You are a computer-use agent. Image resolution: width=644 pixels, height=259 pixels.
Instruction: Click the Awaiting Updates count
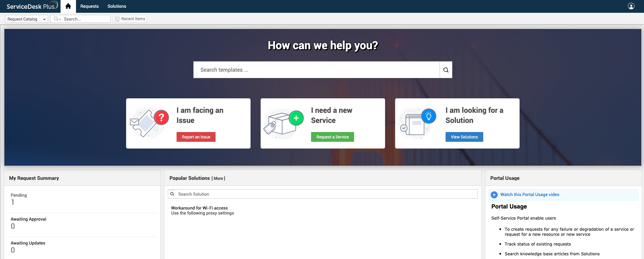point(13,250)
